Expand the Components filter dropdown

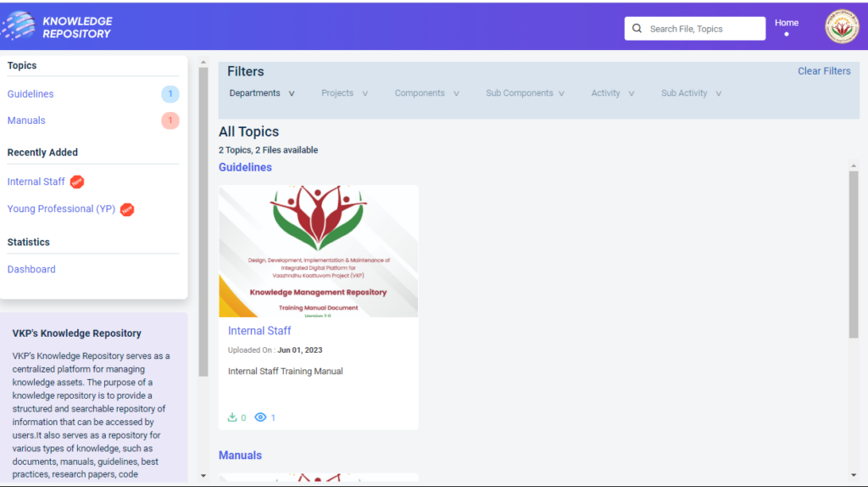pos(426,93)
